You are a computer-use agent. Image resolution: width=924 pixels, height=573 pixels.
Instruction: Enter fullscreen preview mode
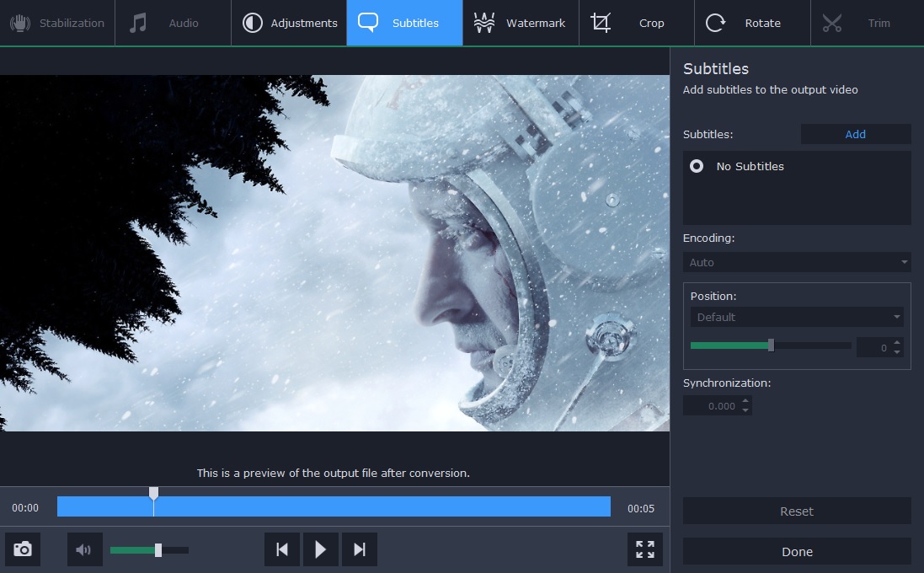click(645, 550)
